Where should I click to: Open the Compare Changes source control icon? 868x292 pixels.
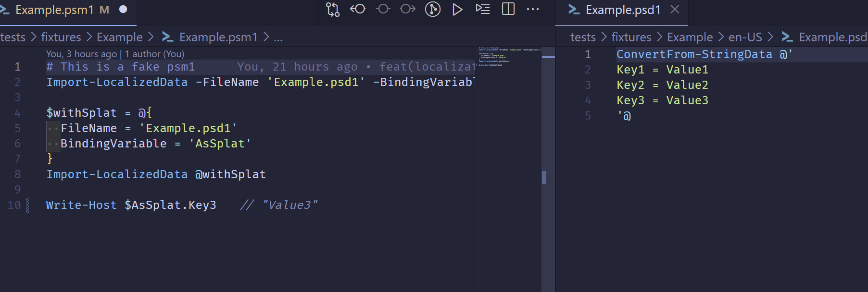[333, 10]
